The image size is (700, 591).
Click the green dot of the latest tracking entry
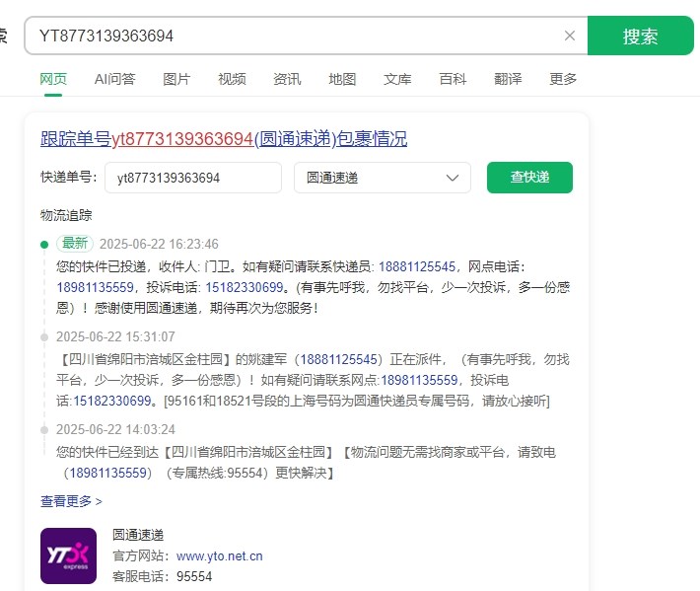[44, 245]
